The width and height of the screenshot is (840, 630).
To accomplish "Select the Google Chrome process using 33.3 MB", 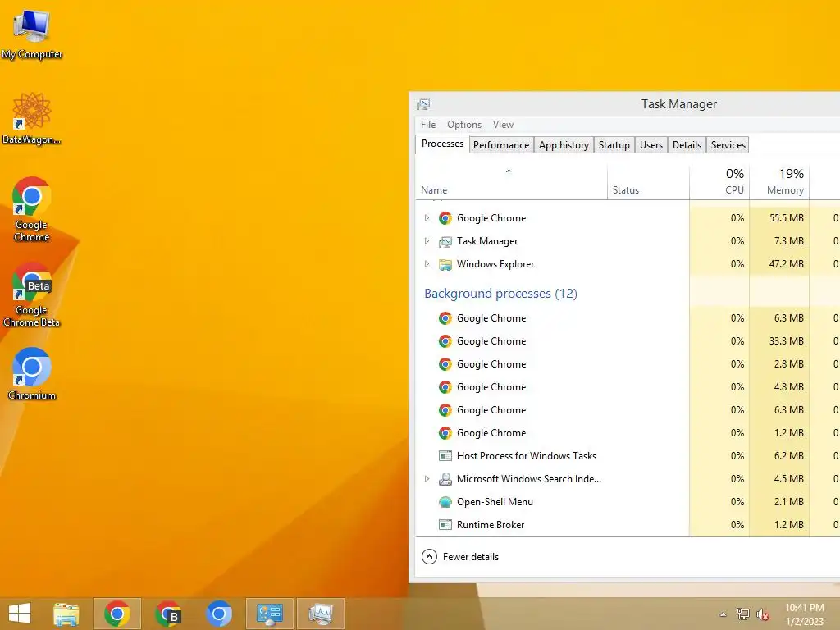I will (x=628, y=341).
